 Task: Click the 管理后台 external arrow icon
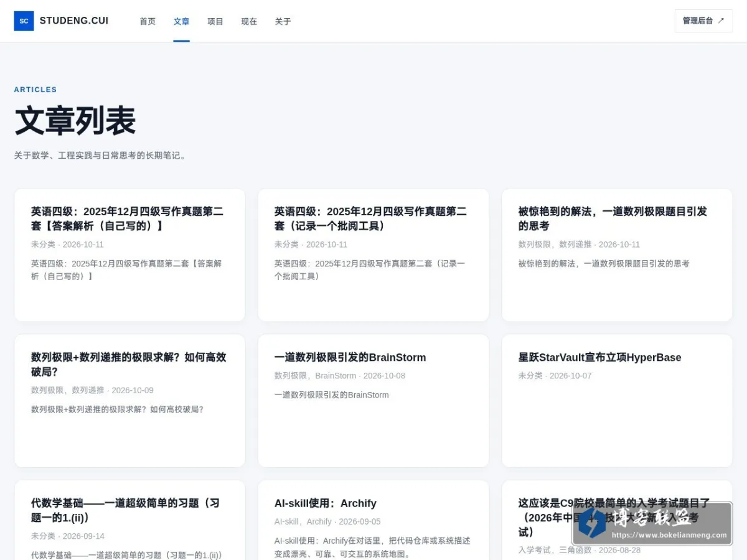(x=721, y=21)
